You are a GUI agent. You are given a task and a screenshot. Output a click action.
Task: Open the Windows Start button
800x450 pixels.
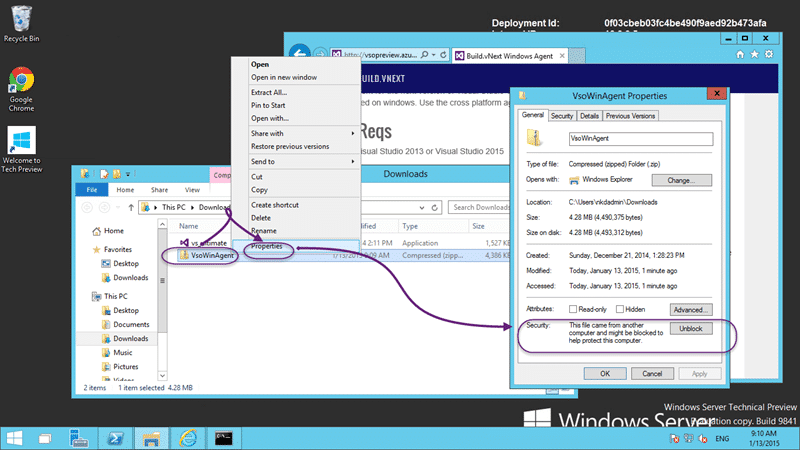point(14,438)
